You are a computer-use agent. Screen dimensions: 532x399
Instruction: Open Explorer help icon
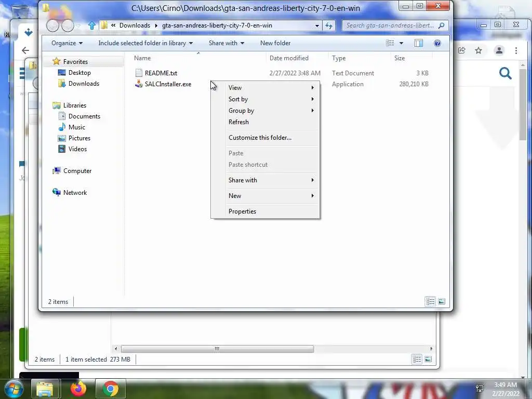437,43
